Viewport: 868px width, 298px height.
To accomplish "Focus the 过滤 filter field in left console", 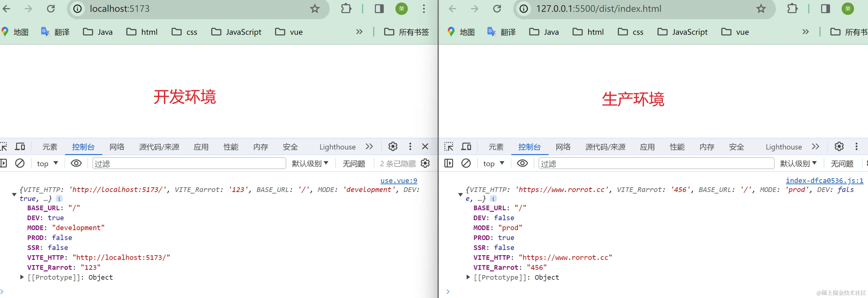I will (x=189, y=163).
